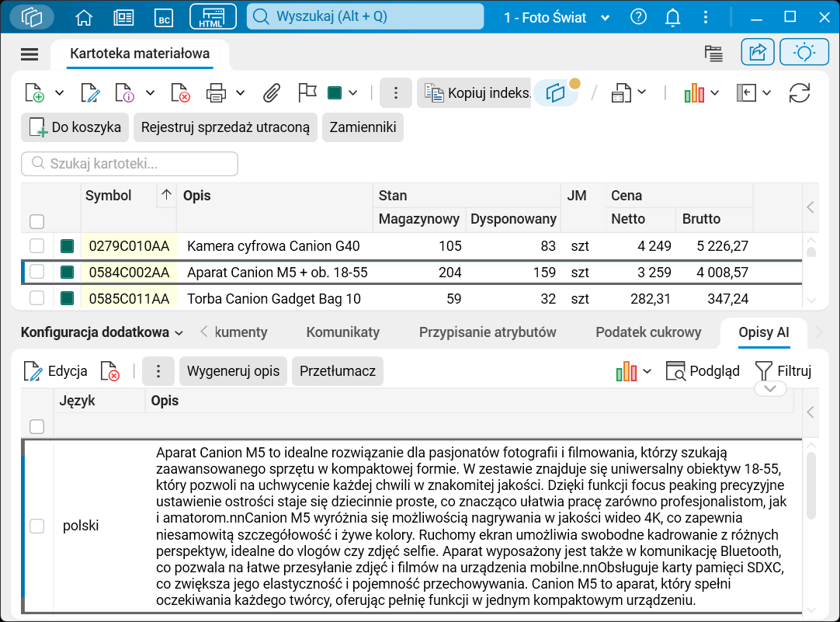Attach a file with the paperclip icon
The width and height of the screenshot is (840, 622).
[x=271, y=92]
